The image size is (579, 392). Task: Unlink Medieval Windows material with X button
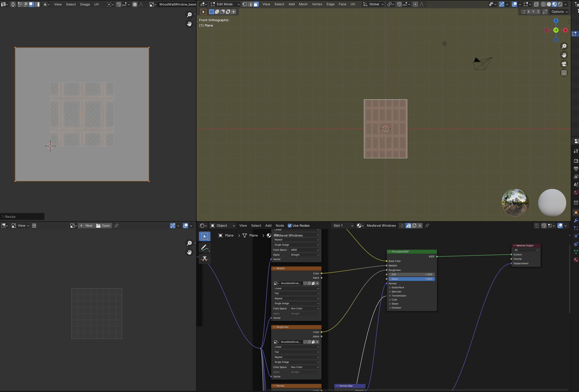(x=420, y=226)
